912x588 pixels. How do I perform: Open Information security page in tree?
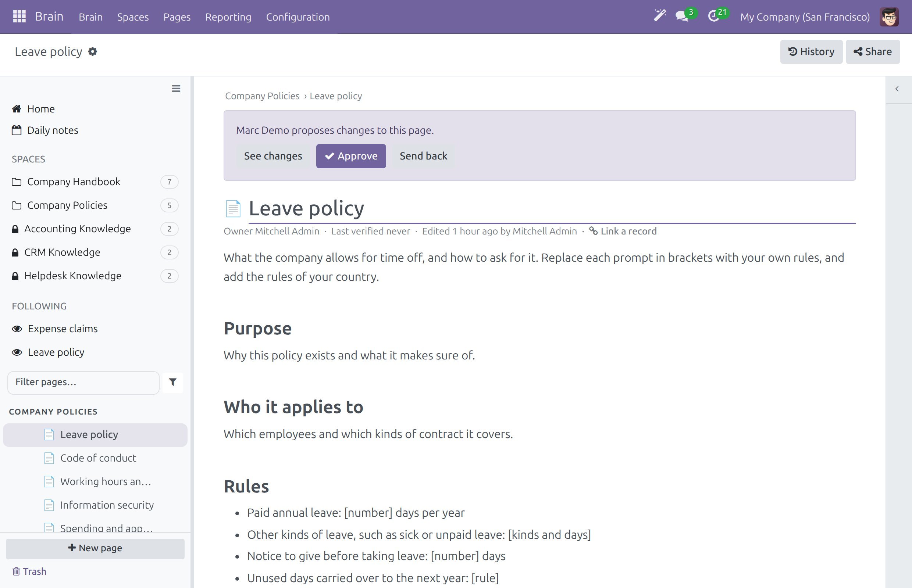(x=95, y=505)
